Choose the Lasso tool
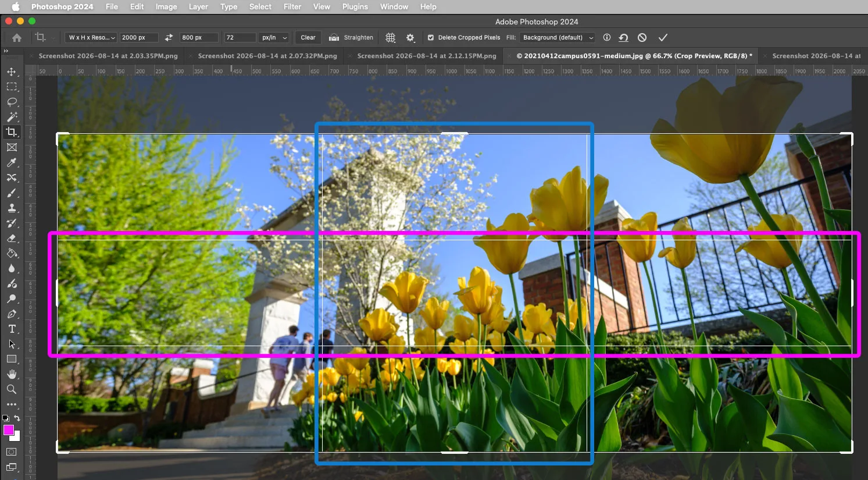Image resolution: width=868 pixels, height=480 pixels. coord(12,102)
